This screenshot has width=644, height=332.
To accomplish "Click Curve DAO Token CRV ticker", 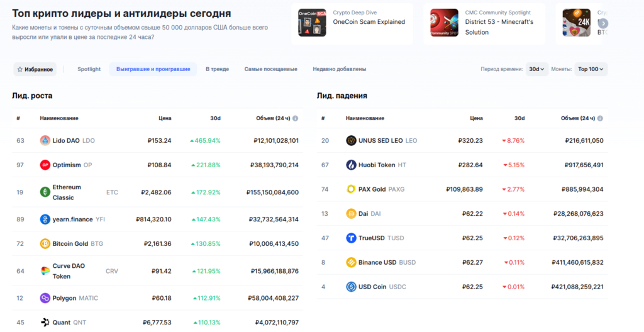I will [x=112, y=271].
